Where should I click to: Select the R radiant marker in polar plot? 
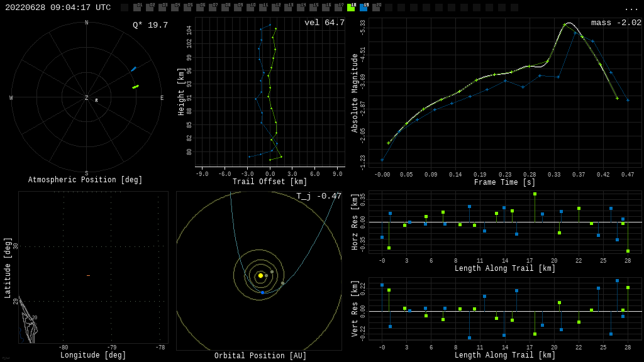[x=96, y=101]
